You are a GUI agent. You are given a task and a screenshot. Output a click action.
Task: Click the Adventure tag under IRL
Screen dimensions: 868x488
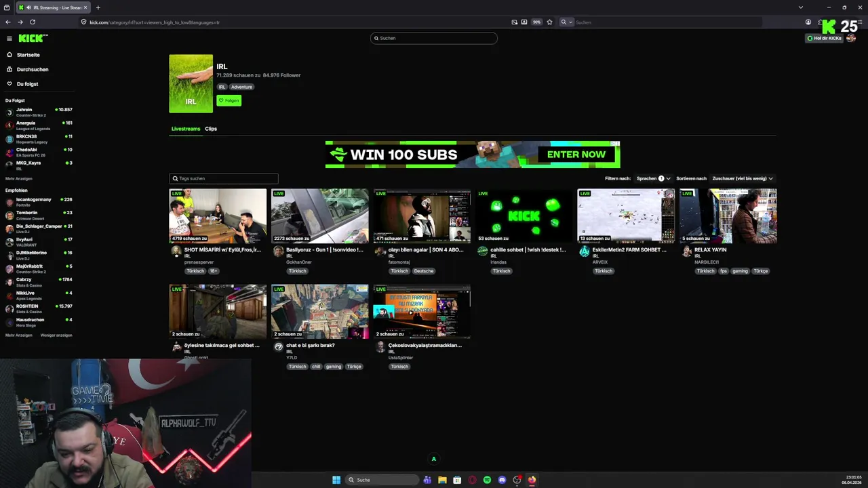pos(241,87)
